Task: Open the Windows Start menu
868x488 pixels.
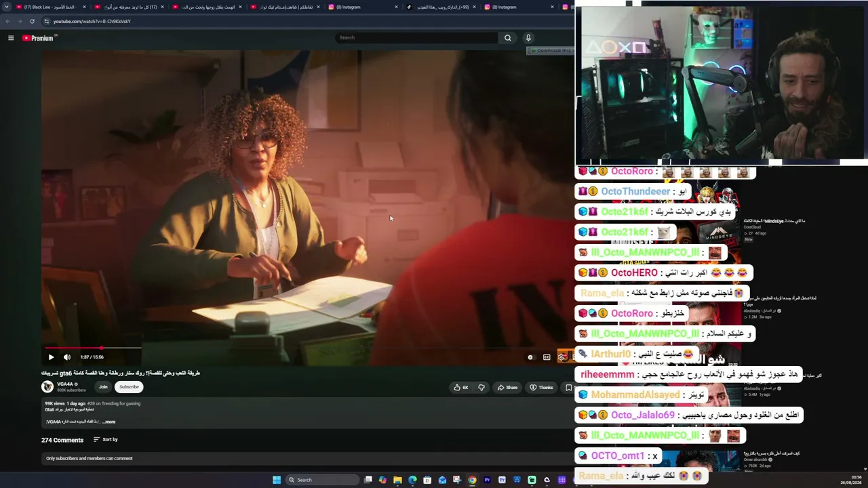Action: [277, 480]
